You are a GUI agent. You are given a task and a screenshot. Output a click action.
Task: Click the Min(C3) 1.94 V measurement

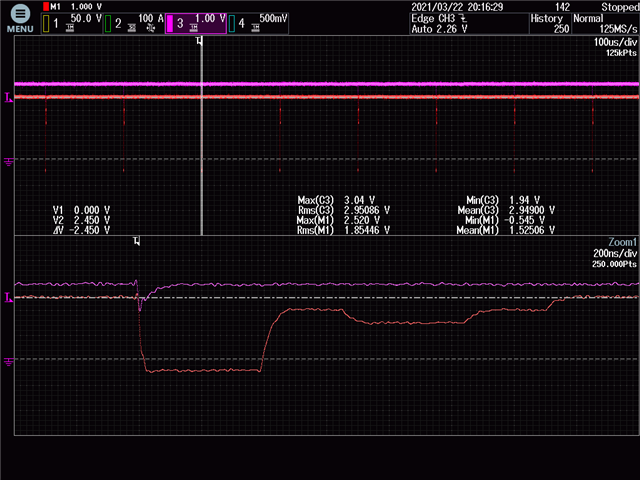503,200
